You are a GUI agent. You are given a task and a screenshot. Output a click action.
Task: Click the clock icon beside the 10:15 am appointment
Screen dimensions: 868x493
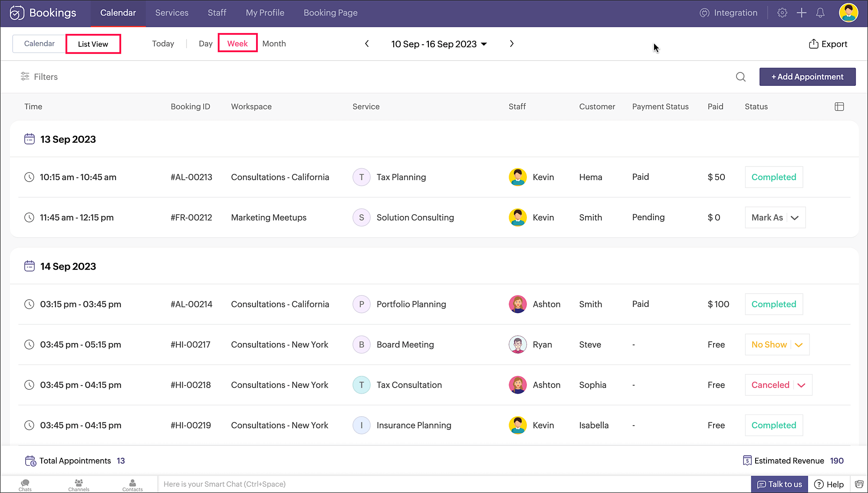click(x=29, y=177)
